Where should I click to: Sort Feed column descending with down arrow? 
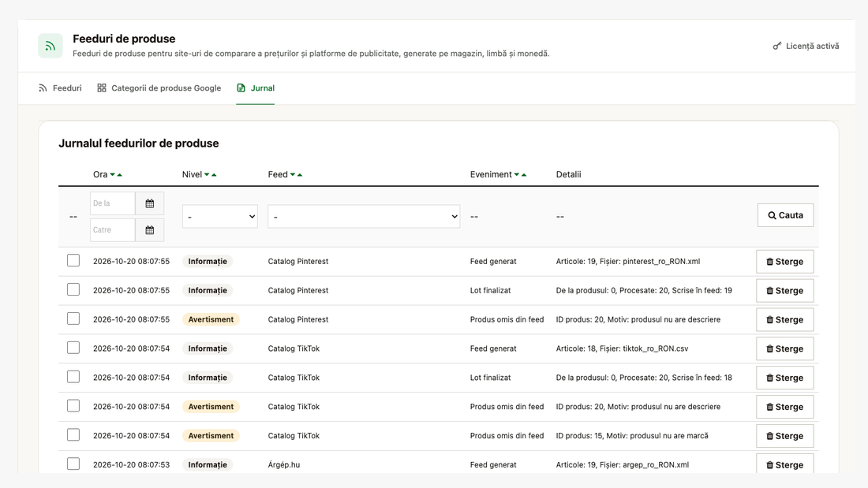(293, 175)
